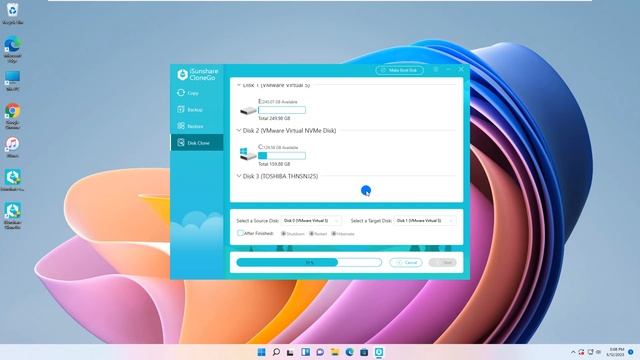The width and height of the screenshot is (640, 360).
Task: Click the CloneGo icon in the taskbar
Action: click(379, 352)
